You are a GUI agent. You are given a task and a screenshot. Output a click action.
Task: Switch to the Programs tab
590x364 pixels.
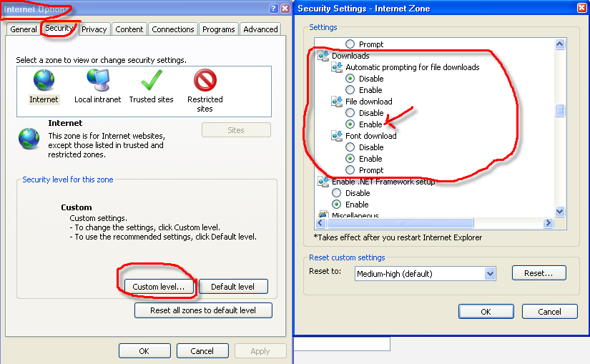(219, 29)
